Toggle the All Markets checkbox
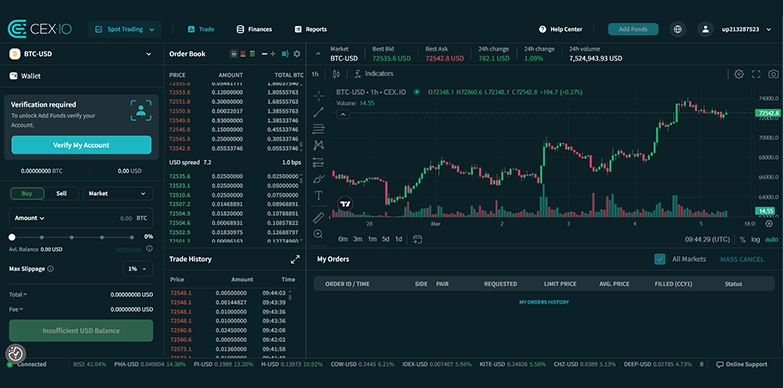This screenshot has height=388, width=783. pos(660,259)
